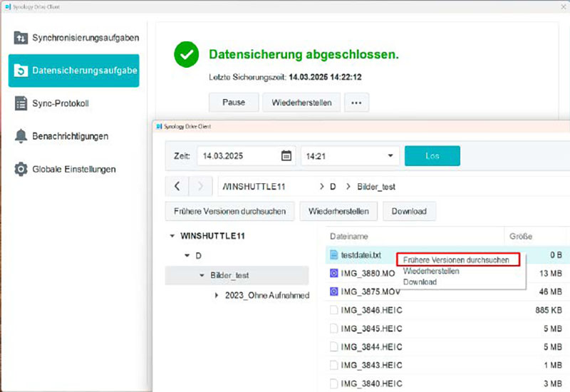This screenshot has width=570, height=392.
Task: Click Frühere Versionen durchsuchen toolbar button
Action: (x=229, y=211)
